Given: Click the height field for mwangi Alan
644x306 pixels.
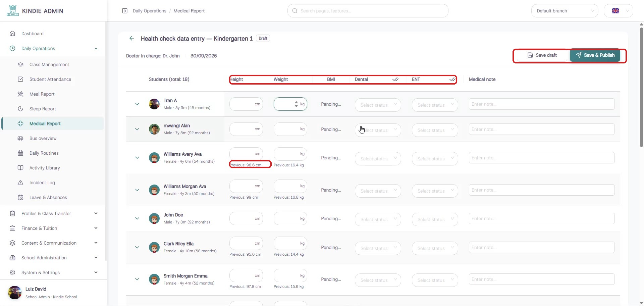Looking at the screenshot, I should tap(246, 129).
